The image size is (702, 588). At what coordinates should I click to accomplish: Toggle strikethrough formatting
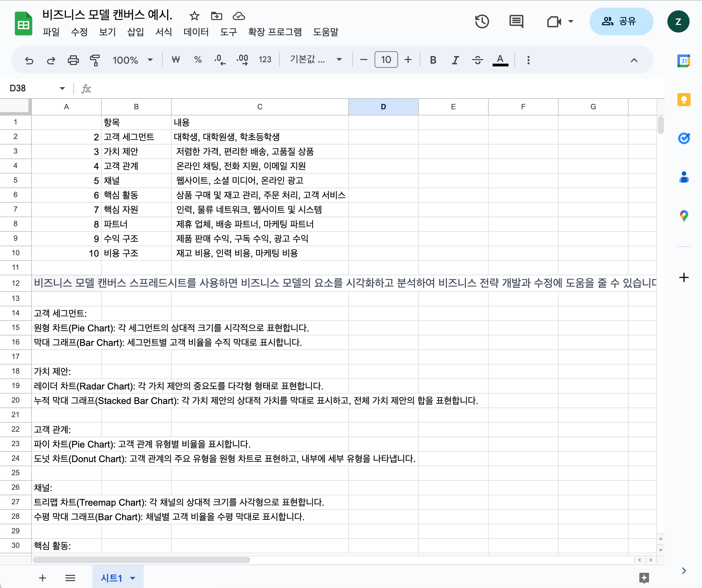pyautogui.click(x=477, y=60)
